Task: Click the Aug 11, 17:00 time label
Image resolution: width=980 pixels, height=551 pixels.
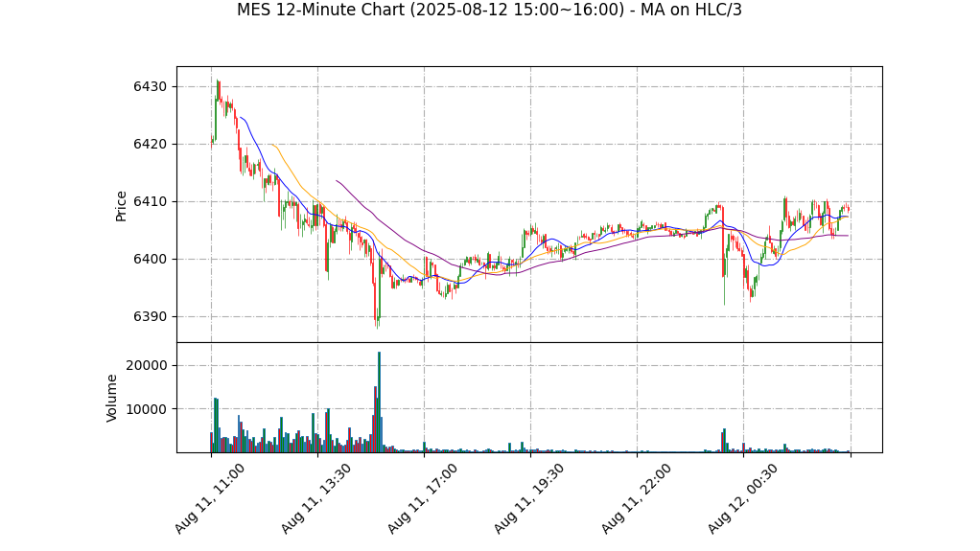Action: 423,498
